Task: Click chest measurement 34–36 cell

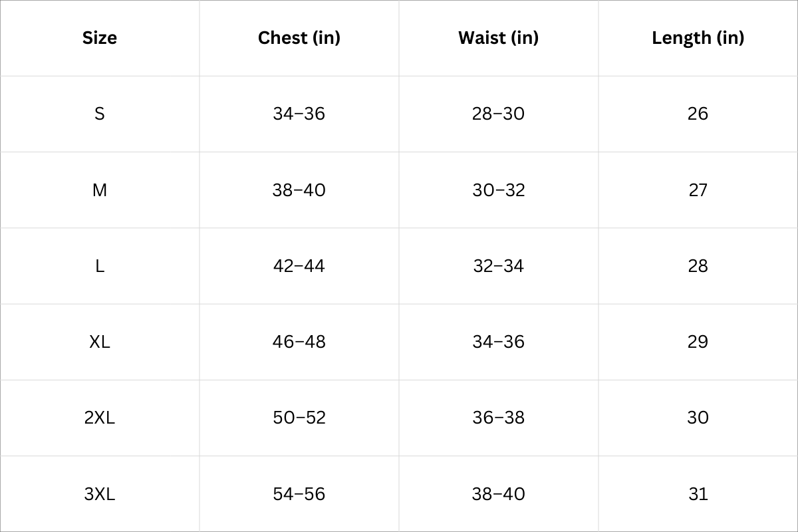Action: 299,114
